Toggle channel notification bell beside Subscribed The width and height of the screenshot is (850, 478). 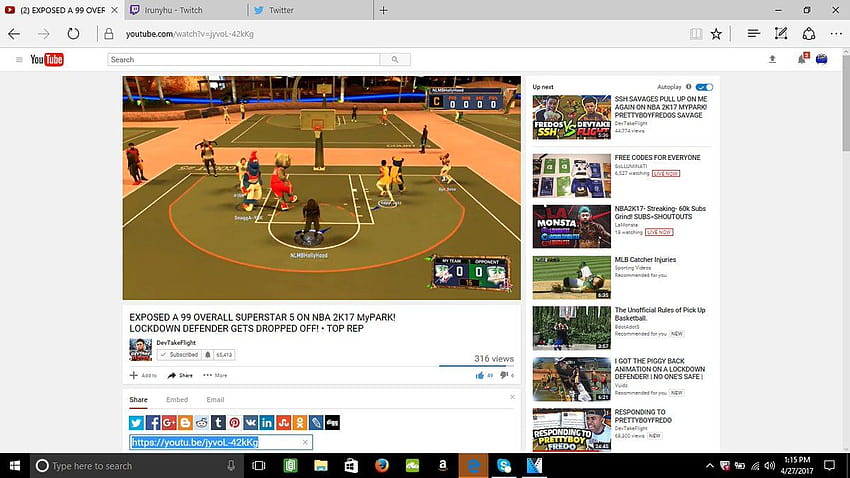(x=208, y=355)
